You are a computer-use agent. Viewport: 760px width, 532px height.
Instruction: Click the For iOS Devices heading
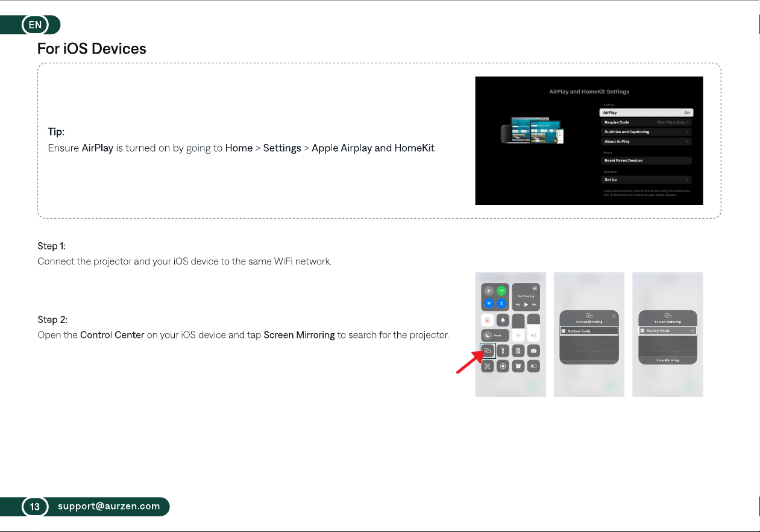pos(92,49)
